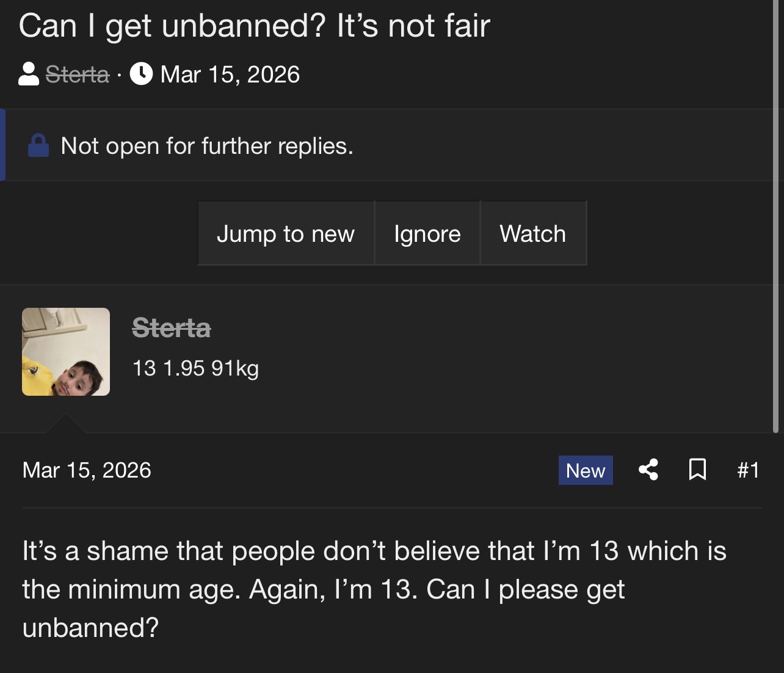Image resolution: width=784 pixels, height=673 pixels.
Task: Ignore this thread via the Ignore button
Action: (427, 233)
